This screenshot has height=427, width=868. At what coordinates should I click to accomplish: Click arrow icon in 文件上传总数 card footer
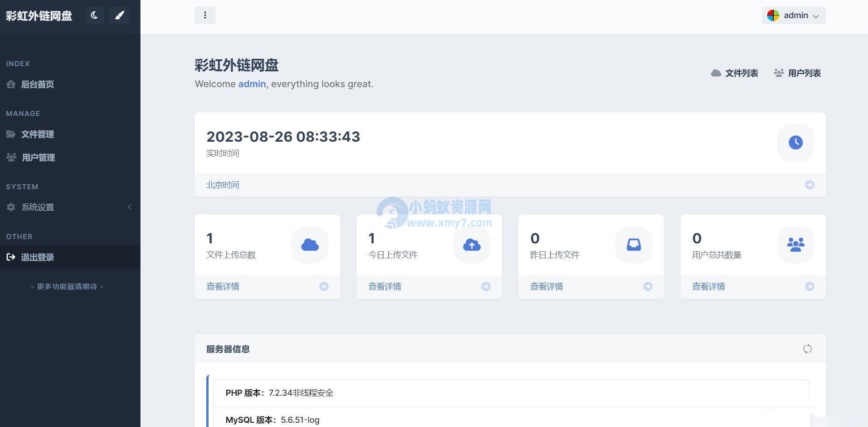tap(324, 287)
